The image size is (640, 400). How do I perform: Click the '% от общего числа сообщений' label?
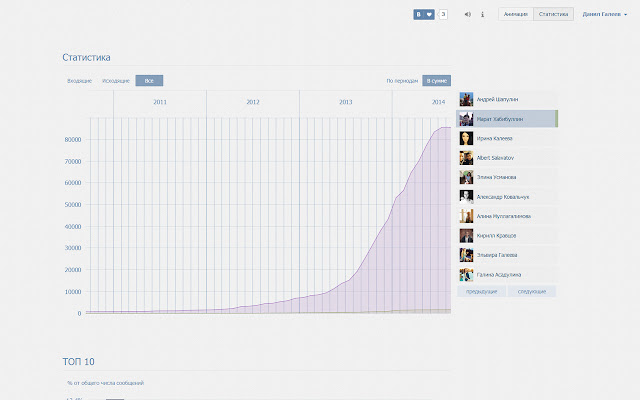(x=106, y=383)
